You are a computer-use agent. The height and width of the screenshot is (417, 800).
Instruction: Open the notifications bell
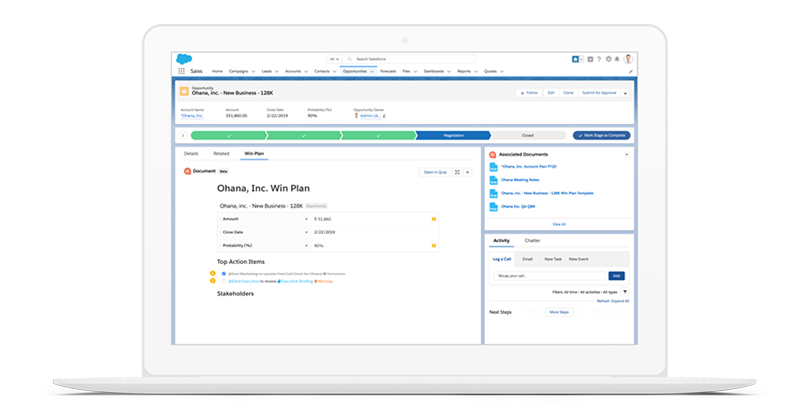tap(617, 59)
